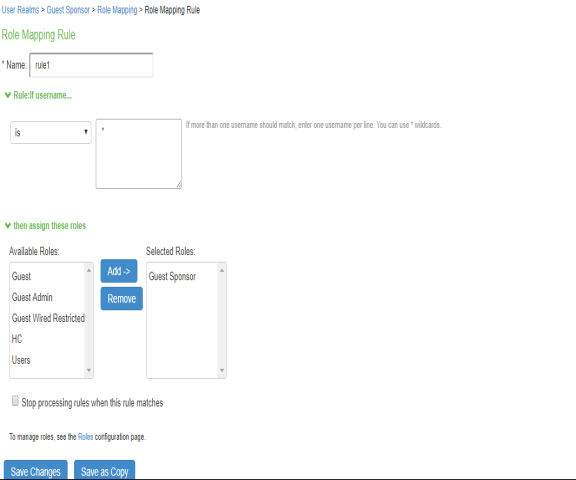Open the Guest Sponsor breadcrumb link
Image resolution: width=576 pixels, height=480 pixels.
point(68,10)
